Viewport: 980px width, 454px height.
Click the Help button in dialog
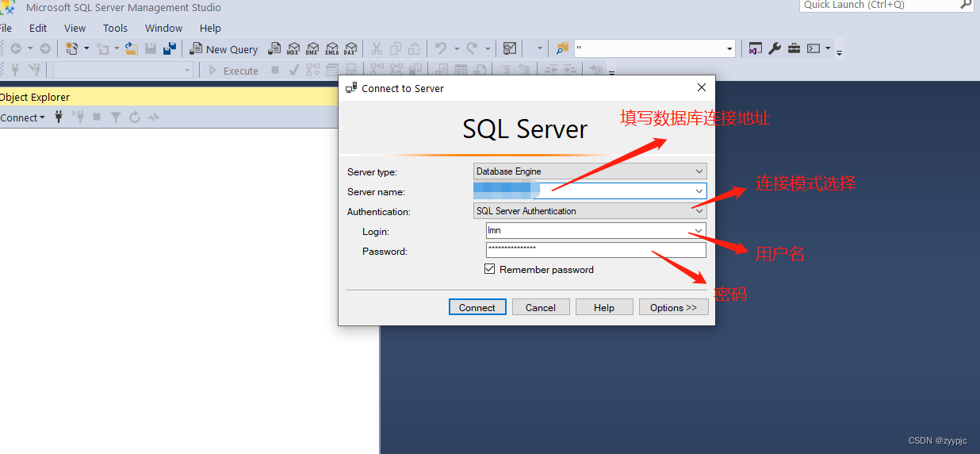tap(604, 307)
